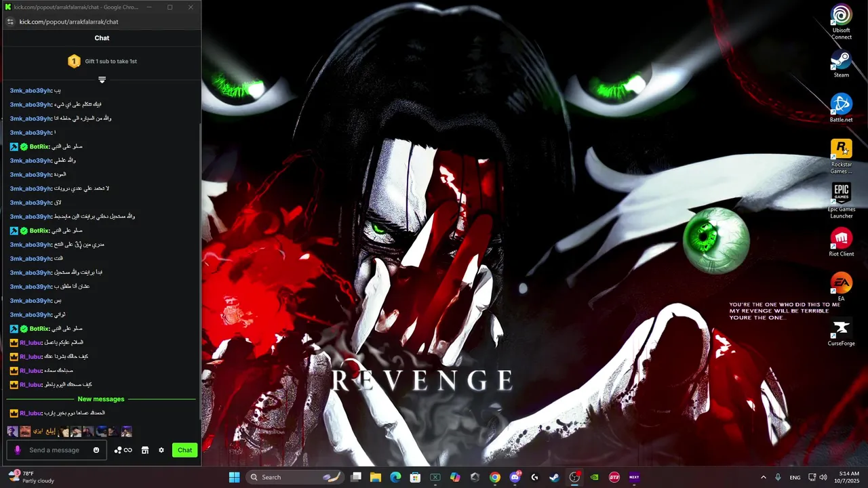The height and width of the screenshot is (488, 868).
Task: Open the Steam desktop shortcut
Action: click(842, 64)
